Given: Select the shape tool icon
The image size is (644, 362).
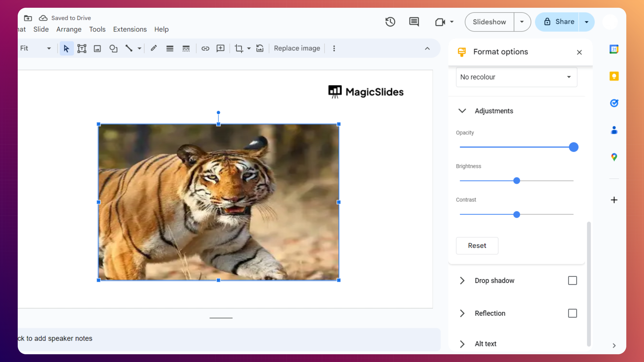Looking at the screenshot, I should pyautogui.click(x=113, y=49).
